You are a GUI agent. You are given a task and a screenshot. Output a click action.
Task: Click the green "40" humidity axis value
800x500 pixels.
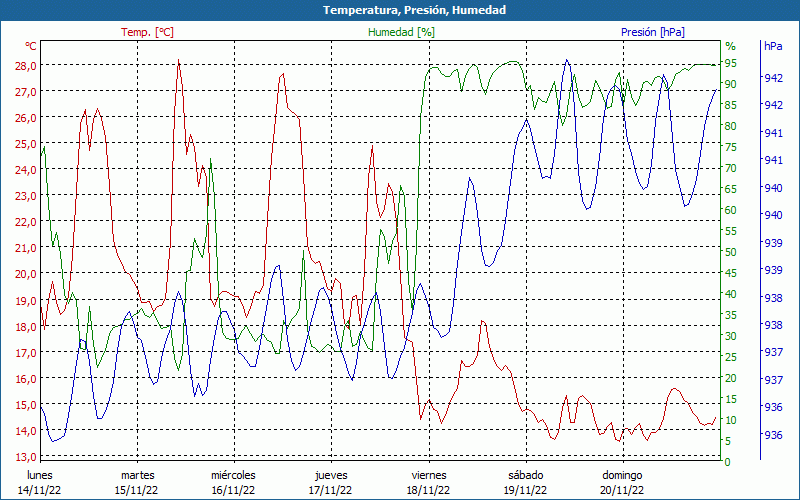tap(731, 294)
